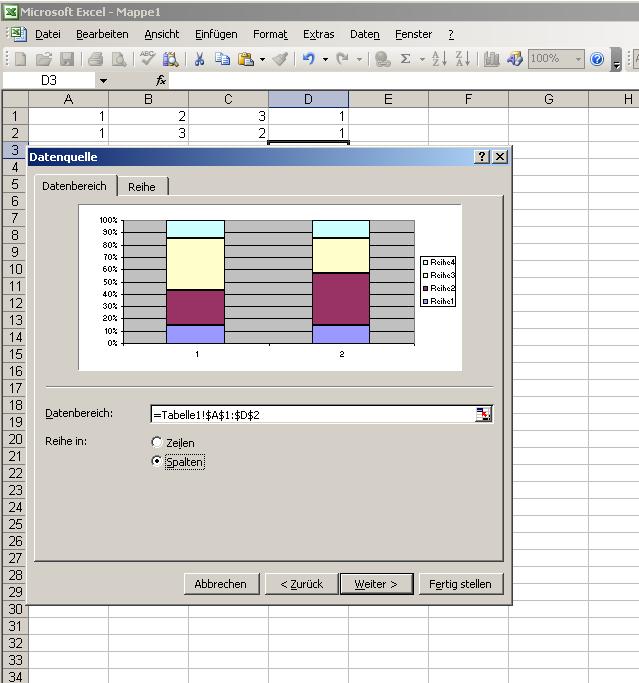Click the Open file folder icon
Image resolution: width=639 pixels, height=683 pixels.
tap(44, 59)
